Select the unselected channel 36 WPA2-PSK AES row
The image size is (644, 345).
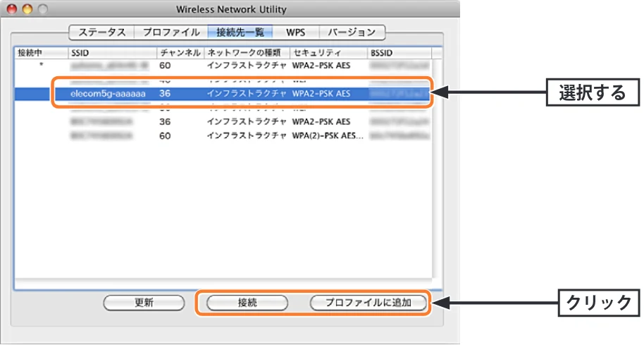pyautogui.click(x=223, y=122)
